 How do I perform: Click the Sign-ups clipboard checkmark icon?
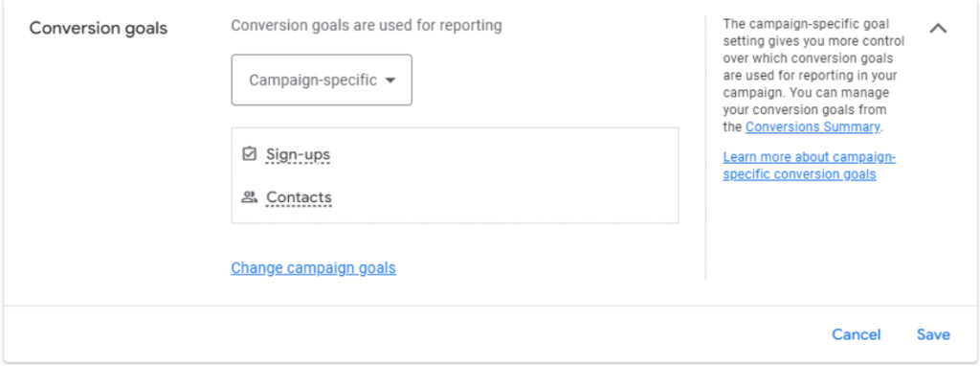pyautogui.click(x=250, y=154)
